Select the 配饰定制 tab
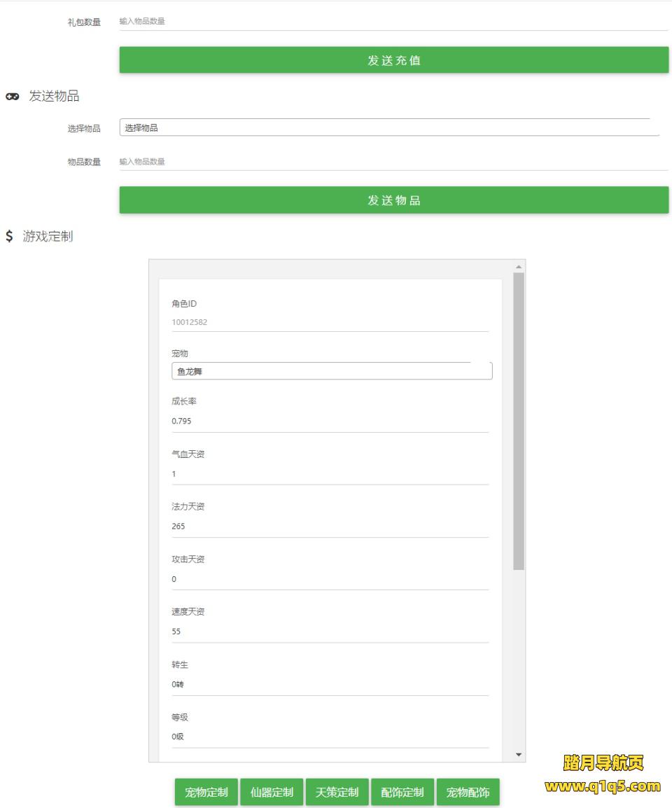 pyautogui.click(x=402, y=793)
